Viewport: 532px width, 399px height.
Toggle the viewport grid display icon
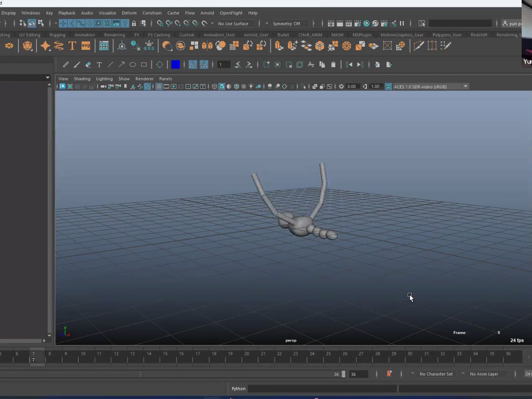pyautogui.click(x=159, y=87)
